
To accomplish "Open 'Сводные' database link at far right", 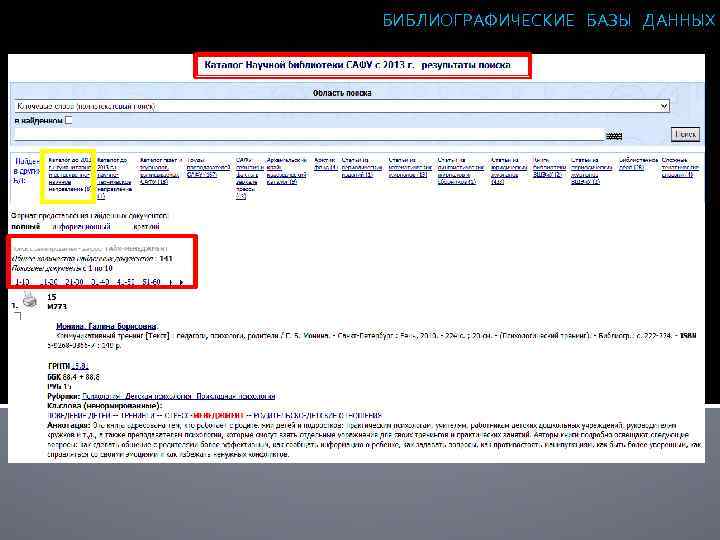I will point(681,167).
